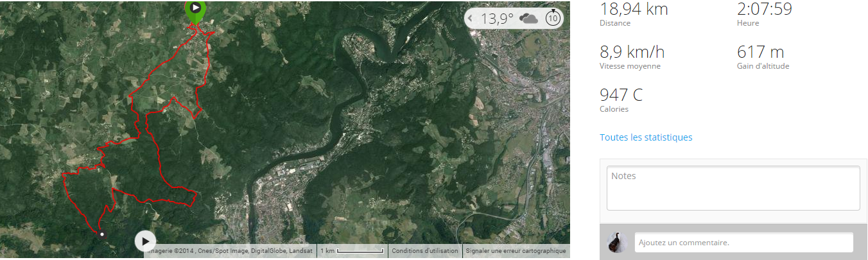This screenshot has width=868, height=260.
Task: Click the 18,94 km distance value
Action: pos(634,9)
